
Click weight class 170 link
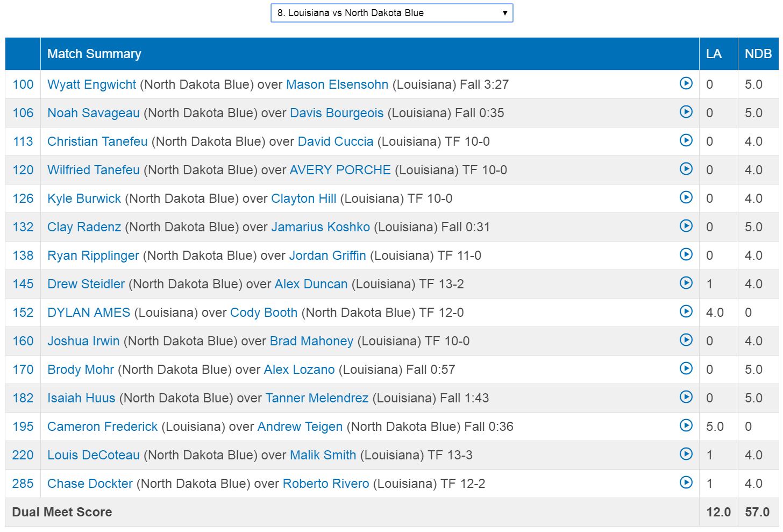tap(23, 370)
